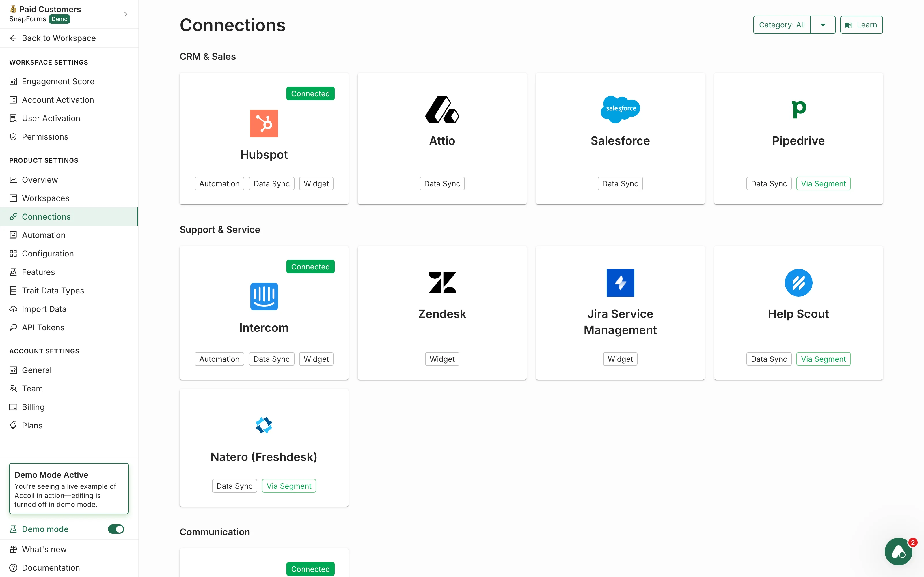Open Trait Data Types from the sidebar
This screenshot has height=577, width=924.
(x=53, y=290)
